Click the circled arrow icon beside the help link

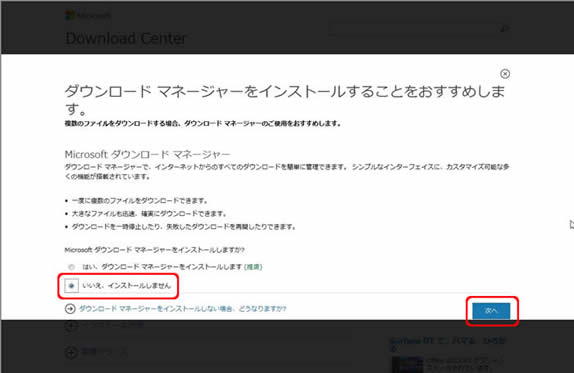(70, 309)
